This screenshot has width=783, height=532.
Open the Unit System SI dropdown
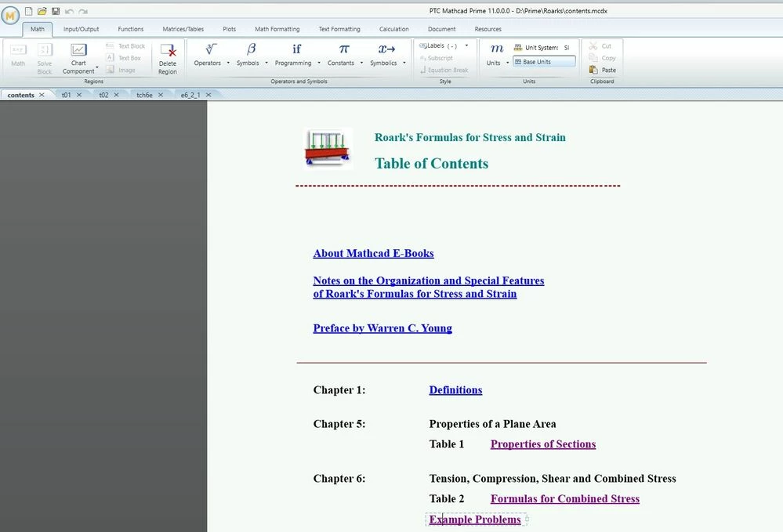567,48
